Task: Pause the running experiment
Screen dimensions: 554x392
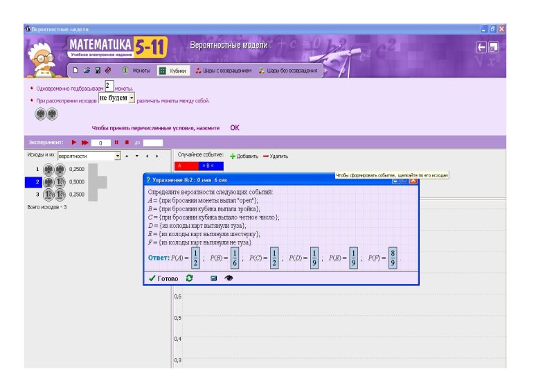Action: (116, 143)
